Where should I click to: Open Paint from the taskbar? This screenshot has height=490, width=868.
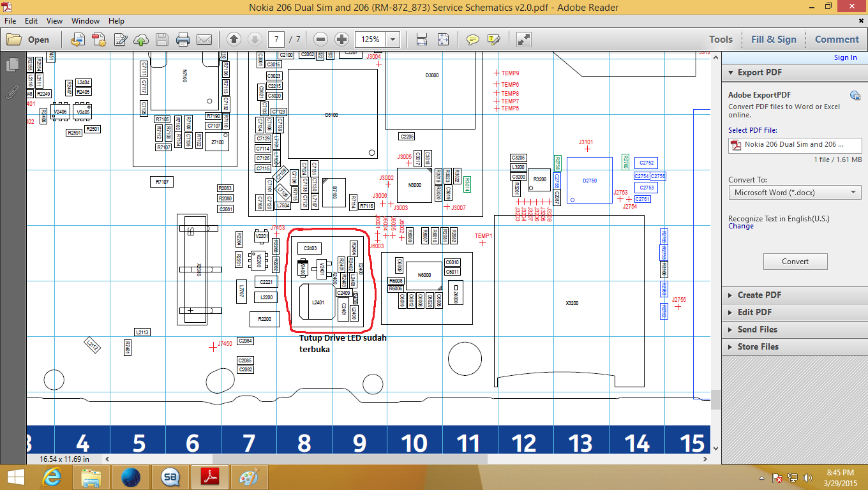coord(249,477)
